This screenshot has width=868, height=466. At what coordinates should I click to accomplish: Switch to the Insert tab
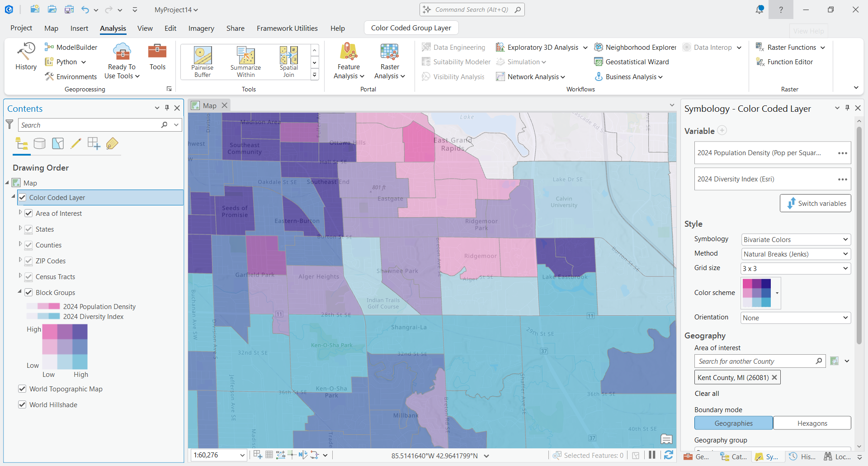[x=79, y=28]
